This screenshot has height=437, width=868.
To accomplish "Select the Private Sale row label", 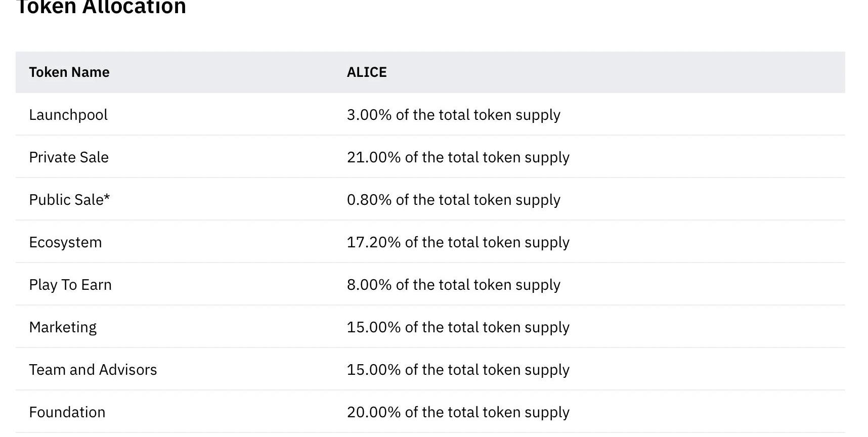I will coord(69,157).
